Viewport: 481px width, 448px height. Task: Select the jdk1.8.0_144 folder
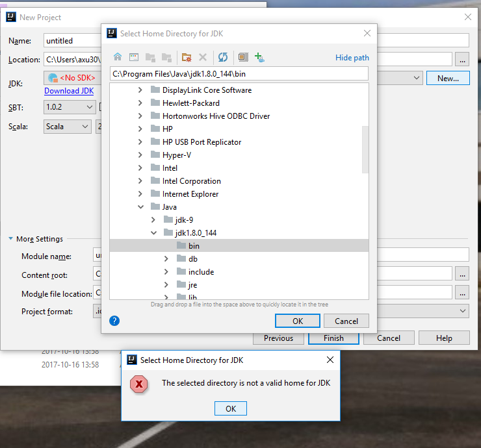pos(239,233)
